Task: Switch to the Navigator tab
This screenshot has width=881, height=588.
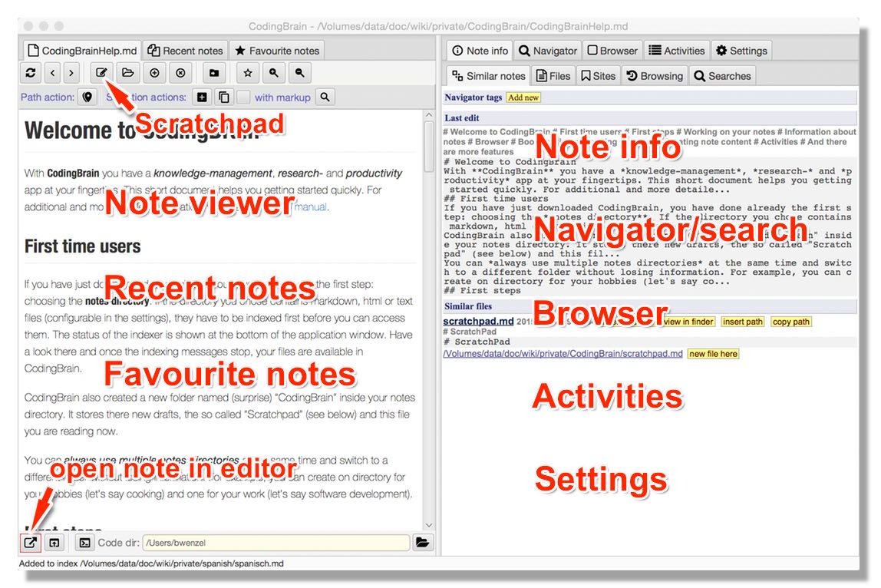Action: [548, 51]
